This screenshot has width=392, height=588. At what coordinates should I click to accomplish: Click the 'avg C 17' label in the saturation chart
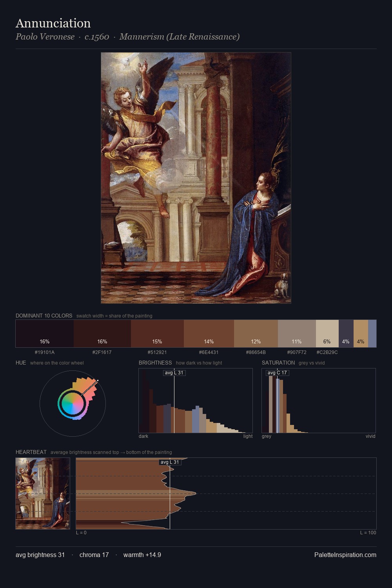tap(277, 373)
